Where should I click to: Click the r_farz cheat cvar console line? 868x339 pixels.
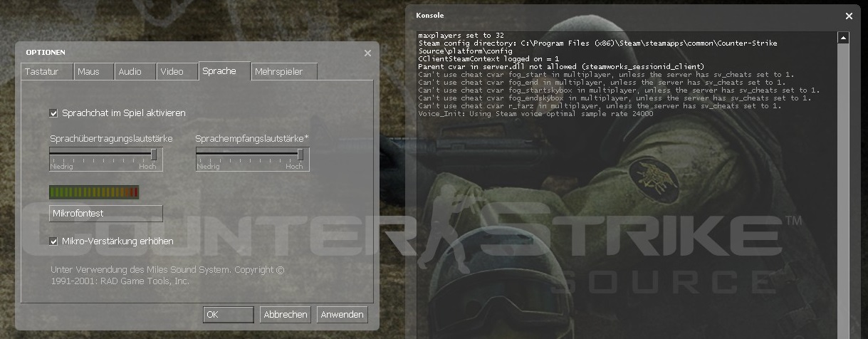click(600, 105)
